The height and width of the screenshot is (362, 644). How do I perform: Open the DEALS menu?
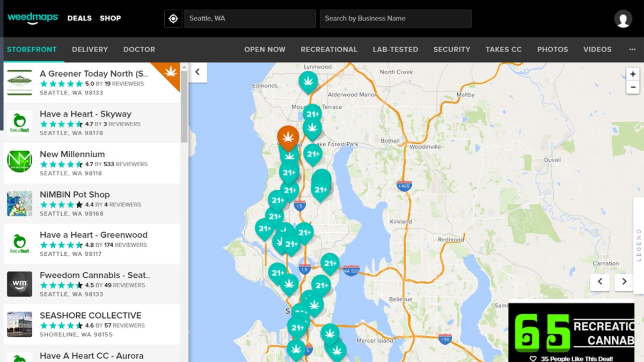79,18
